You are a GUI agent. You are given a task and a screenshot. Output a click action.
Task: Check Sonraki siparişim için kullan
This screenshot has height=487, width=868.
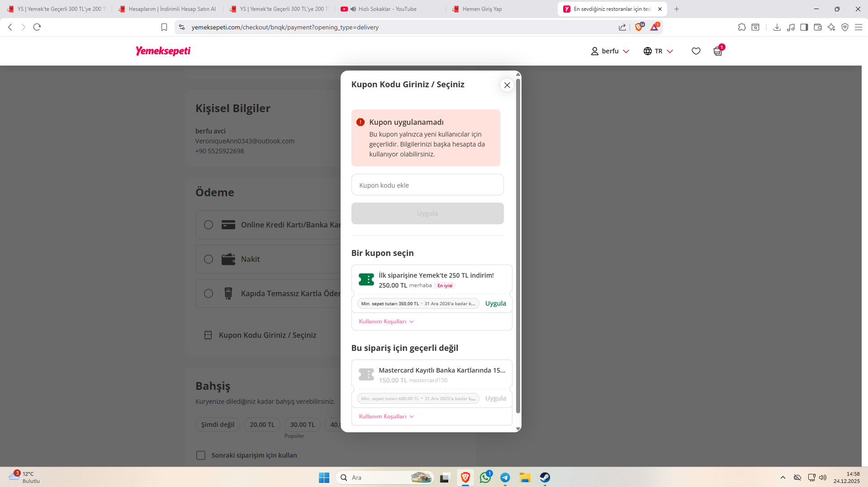[x=201, y=455]
